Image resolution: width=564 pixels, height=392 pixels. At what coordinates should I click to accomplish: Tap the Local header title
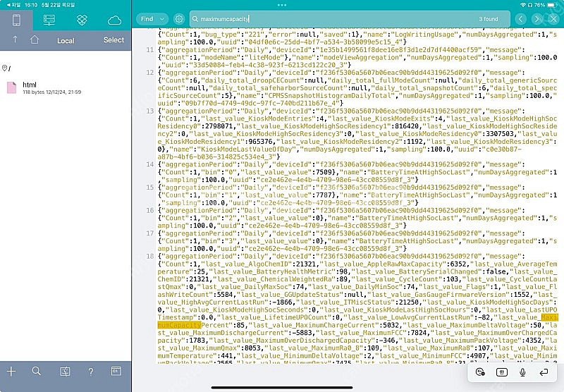[66, 41]
